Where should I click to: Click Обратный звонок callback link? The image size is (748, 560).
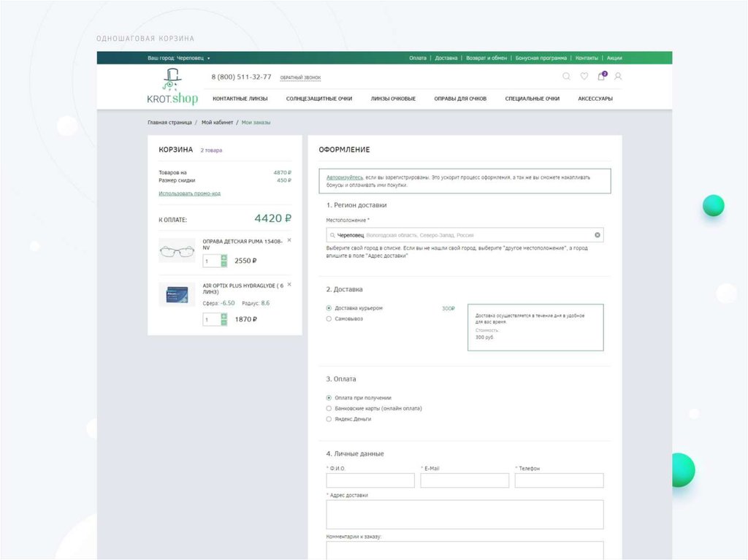coord(300,77)
